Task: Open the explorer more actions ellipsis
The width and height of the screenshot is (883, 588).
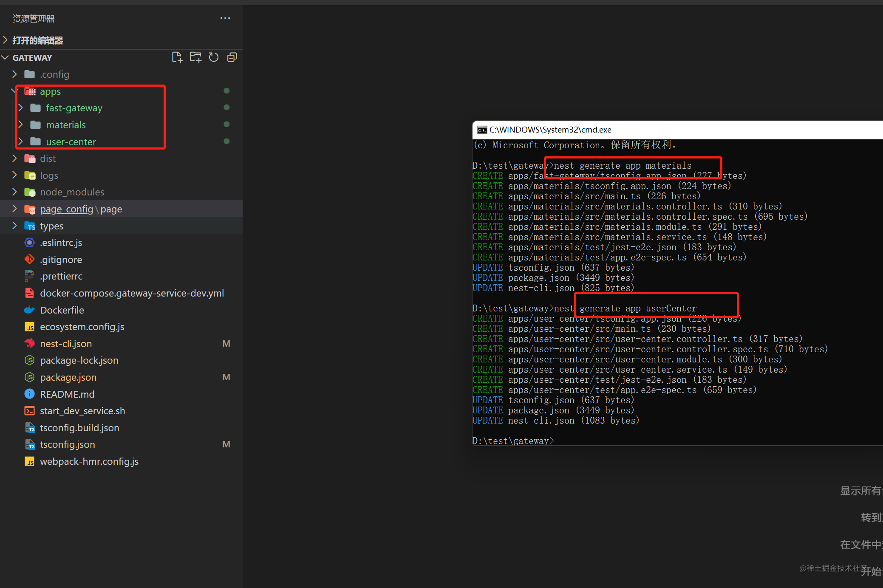Action: tap(225, 18)
